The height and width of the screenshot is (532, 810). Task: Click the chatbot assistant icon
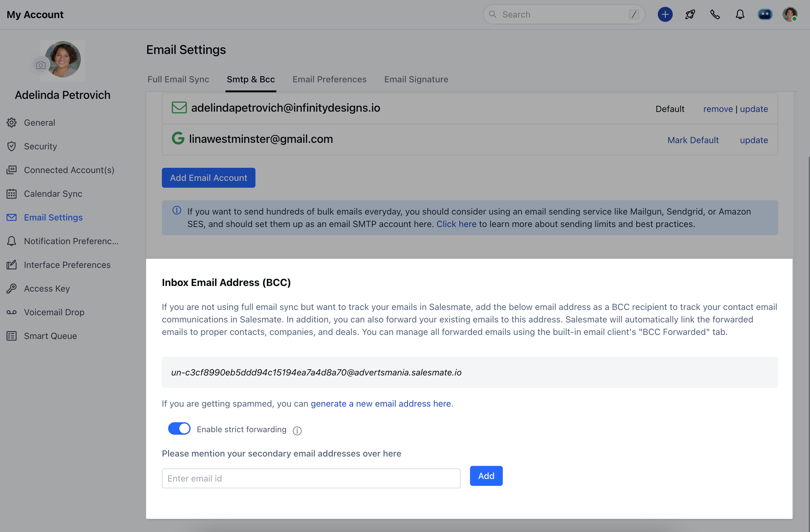765,14
